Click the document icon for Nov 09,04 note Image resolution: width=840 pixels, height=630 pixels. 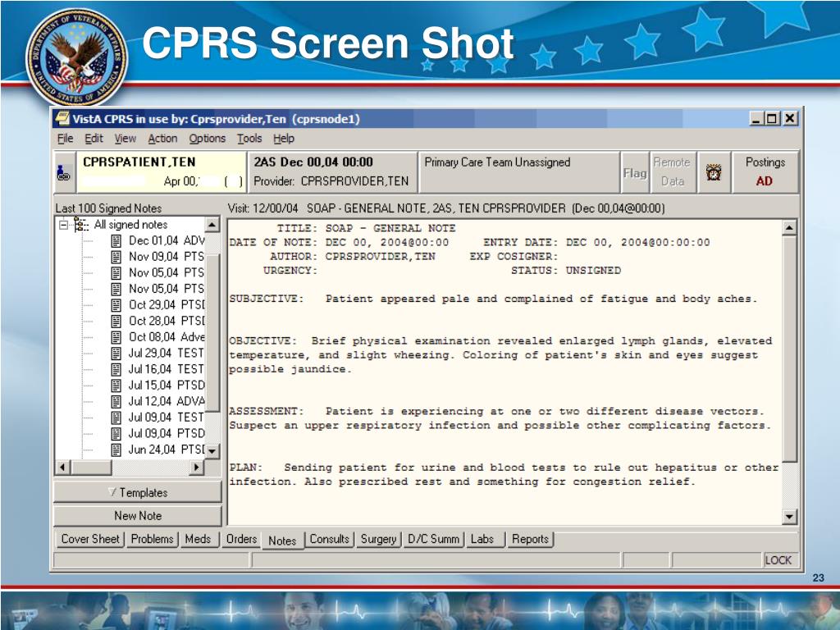[116, 257]
